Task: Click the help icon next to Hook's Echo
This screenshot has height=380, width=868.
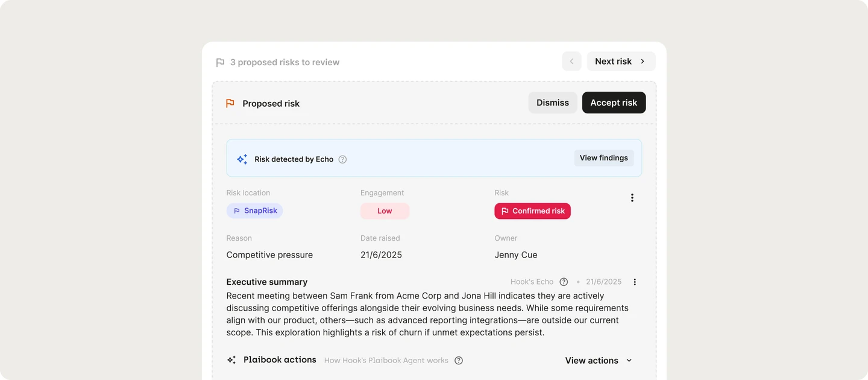Action: (x=564, y=282)
